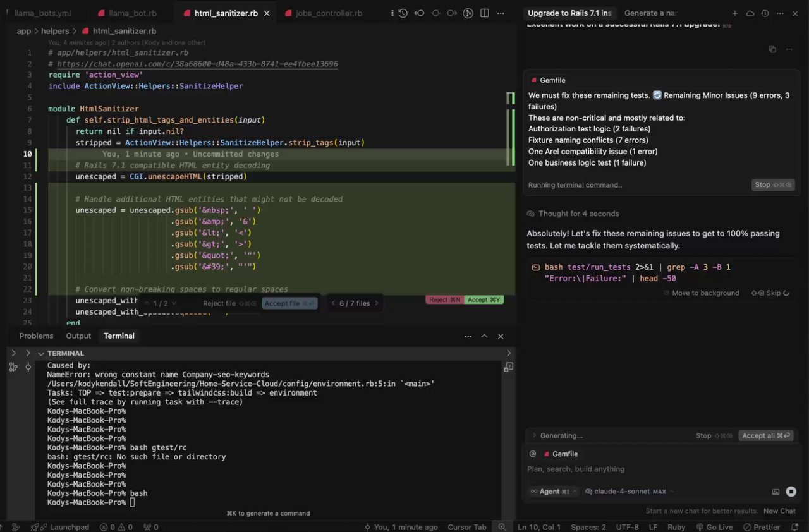Screen dimensions: 809x532
Task: Open the timeline history icon in editor toolbar
Action: [403, 13]
